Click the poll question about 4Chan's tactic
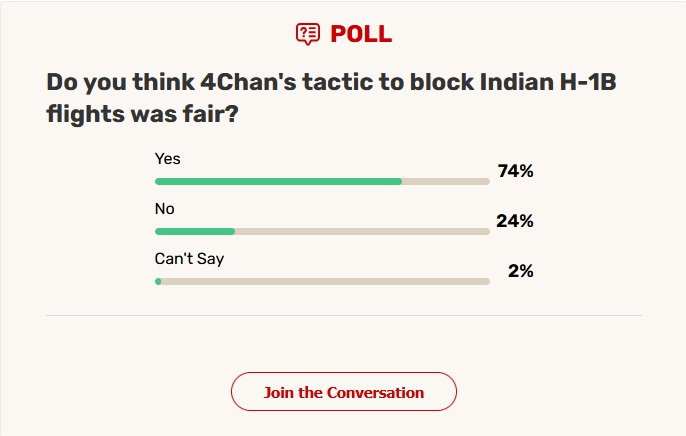The image size is (686, 436). (x=331, y=98)
